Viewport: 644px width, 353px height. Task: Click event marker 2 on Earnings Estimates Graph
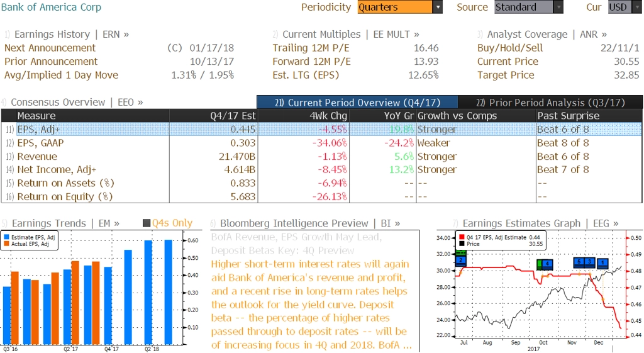tap(461, 261)
